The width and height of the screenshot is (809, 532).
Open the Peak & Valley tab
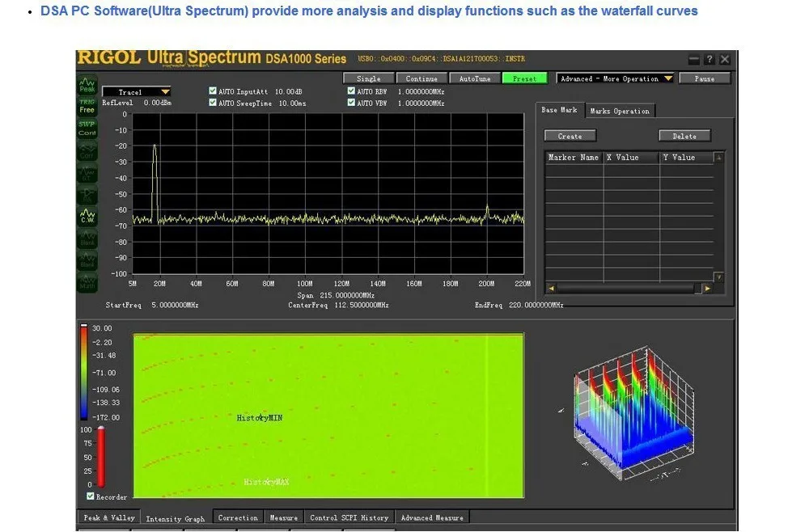coord(109,517)
